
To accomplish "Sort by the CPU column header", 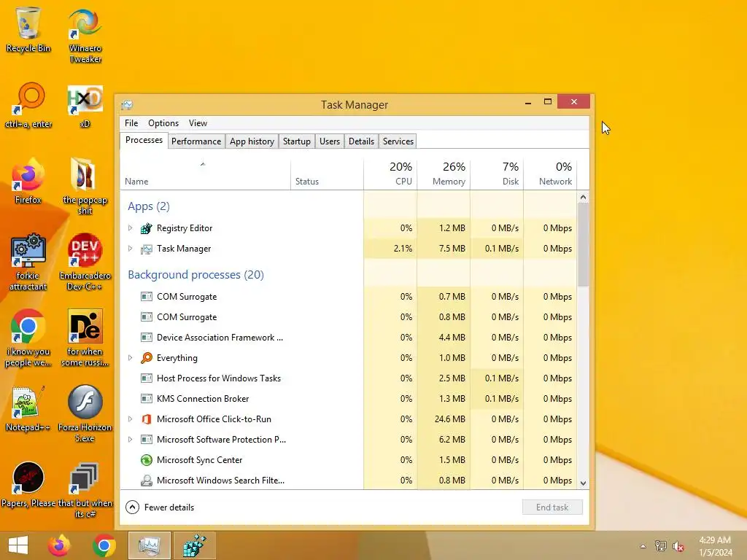I will tap(390, 174).
